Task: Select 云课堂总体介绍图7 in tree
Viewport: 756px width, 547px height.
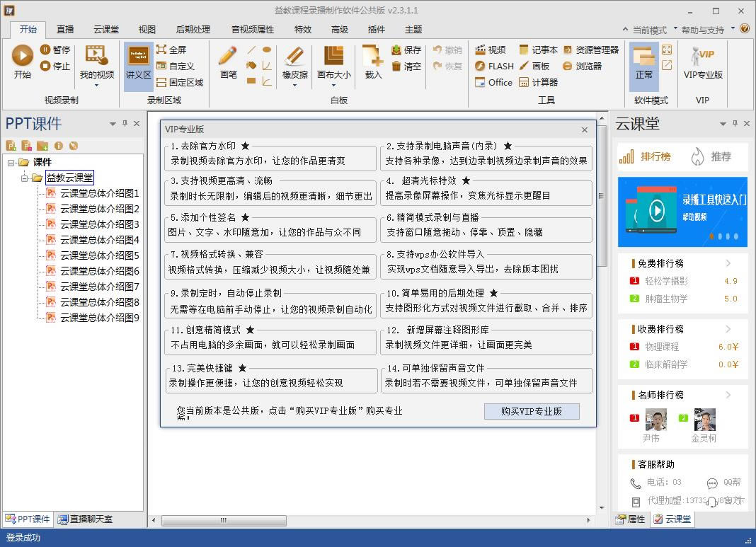Action: click(99, 287)
